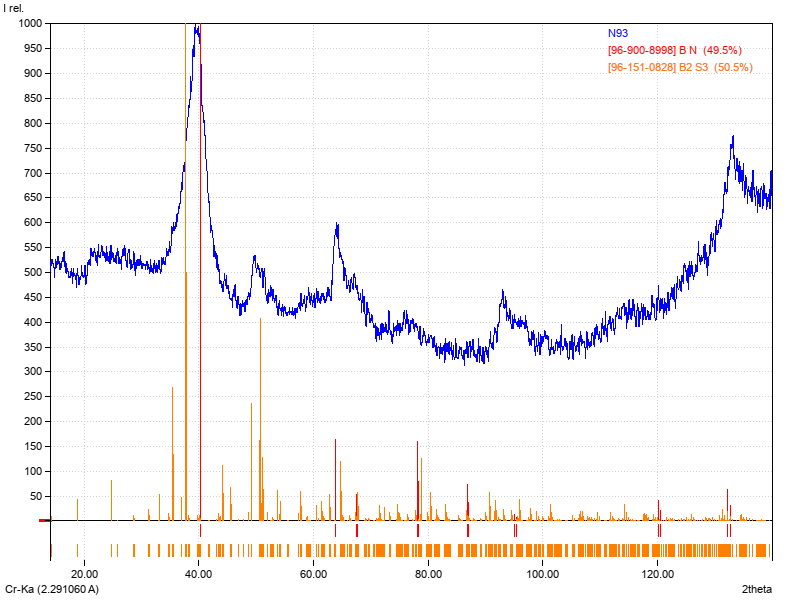800x600 pixels.
Task: Select the B2 S3 (50.5%) legend entry
Action: click(x=680, y=67)
